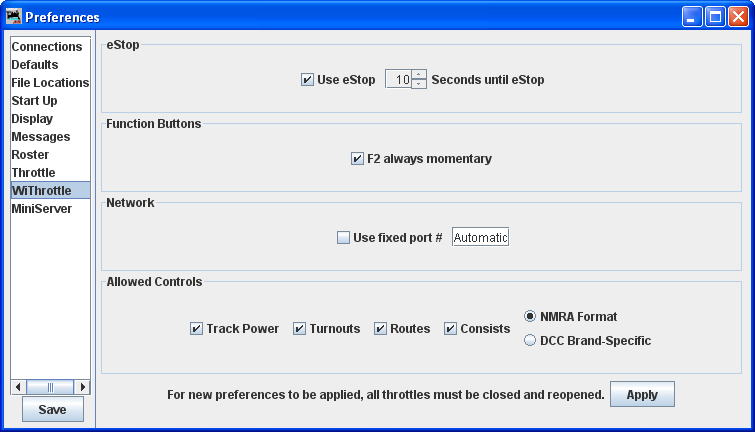755x432 pixels.
Task: Click the fixed port number field
Action: (480, 238)
